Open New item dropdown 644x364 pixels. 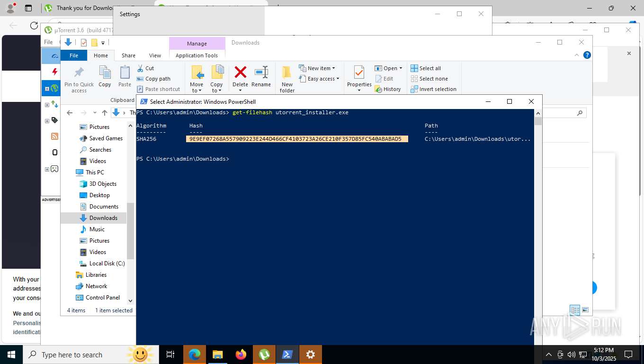(x=317, y=68)
